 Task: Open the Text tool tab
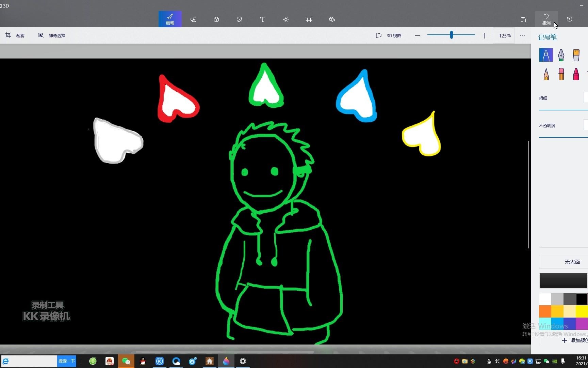click(263, 19)
